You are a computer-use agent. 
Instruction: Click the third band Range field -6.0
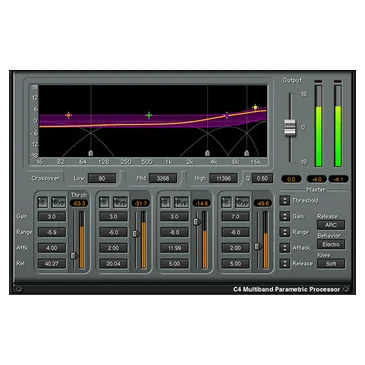coord(174,232)
